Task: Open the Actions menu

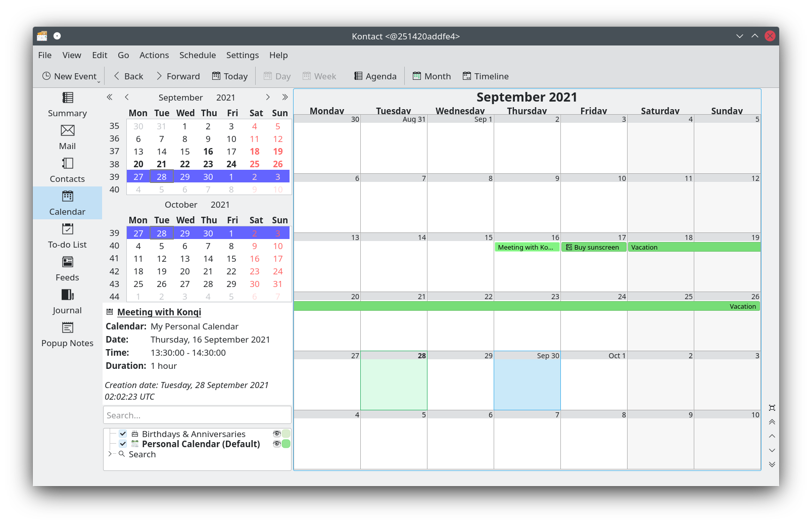Action: 154,55
